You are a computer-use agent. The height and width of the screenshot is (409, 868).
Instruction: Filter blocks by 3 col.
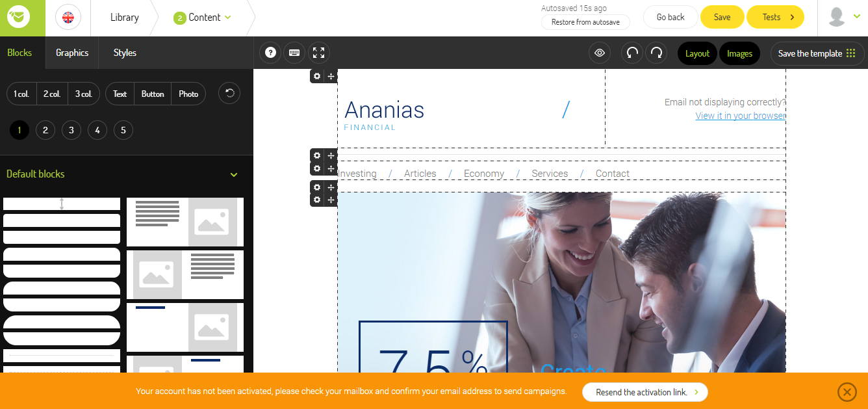(84, 94)
